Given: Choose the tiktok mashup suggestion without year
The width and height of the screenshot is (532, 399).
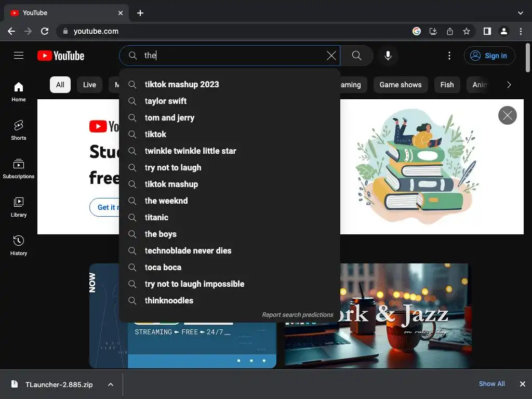Looking at the screenshot, I should (229, 184).
